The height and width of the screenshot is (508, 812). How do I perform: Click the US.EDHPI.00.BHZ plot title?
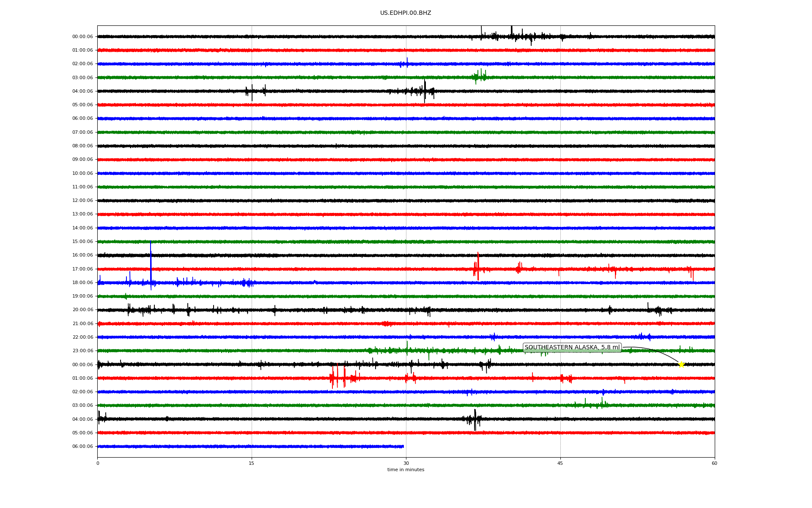coord(406,13)
